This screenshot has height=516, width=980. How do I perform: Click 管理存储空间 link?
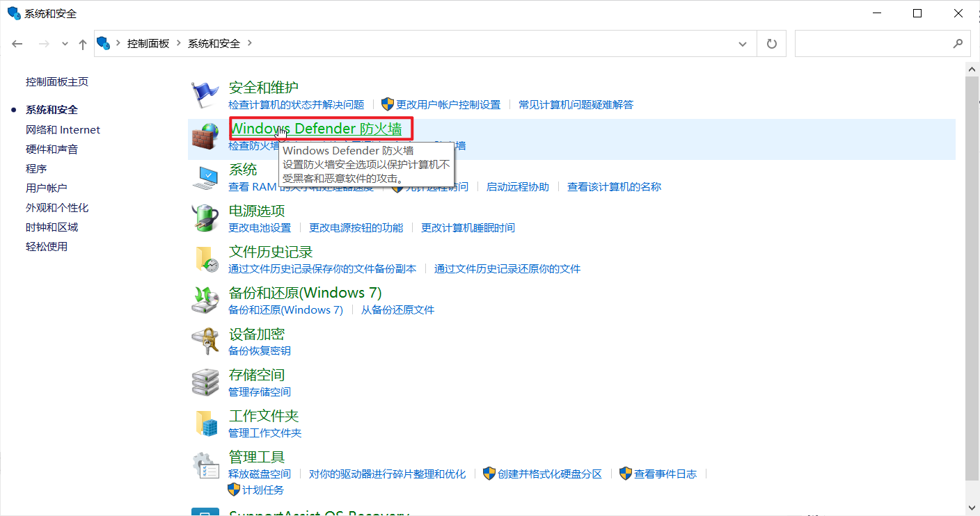(260, 392)
